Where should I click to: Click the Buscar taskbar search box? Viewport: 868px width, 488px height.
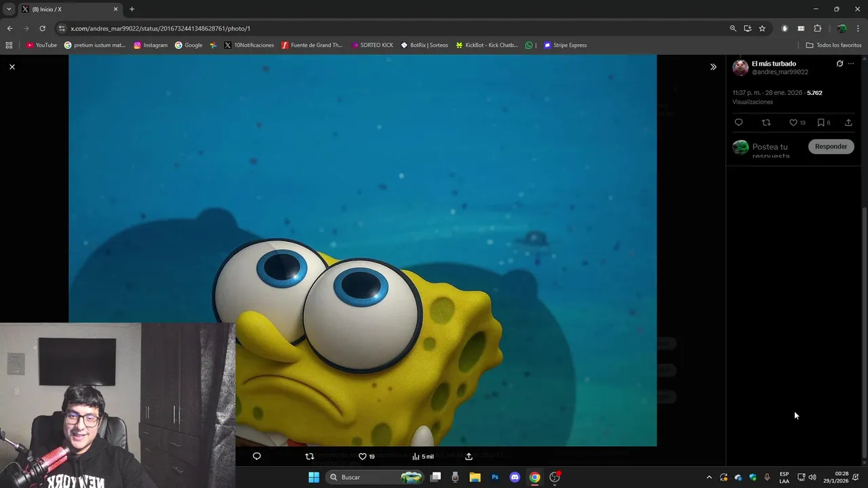374,477
